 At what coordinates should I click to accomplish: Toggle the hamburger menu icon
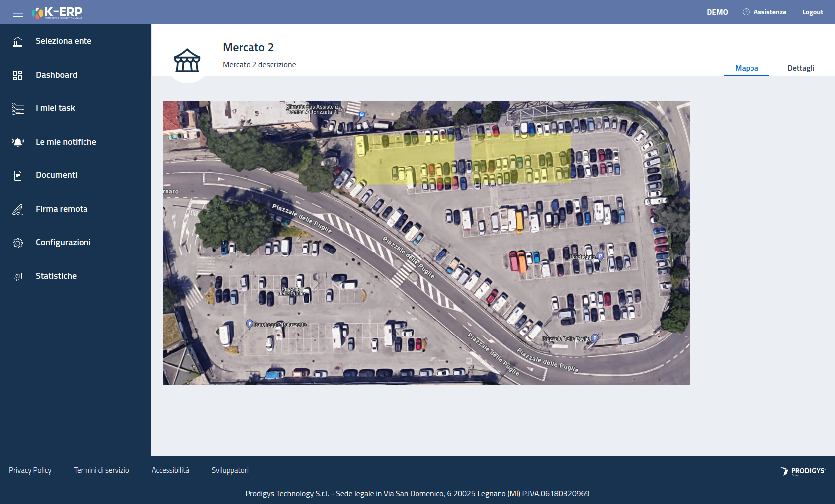point(18,13)
